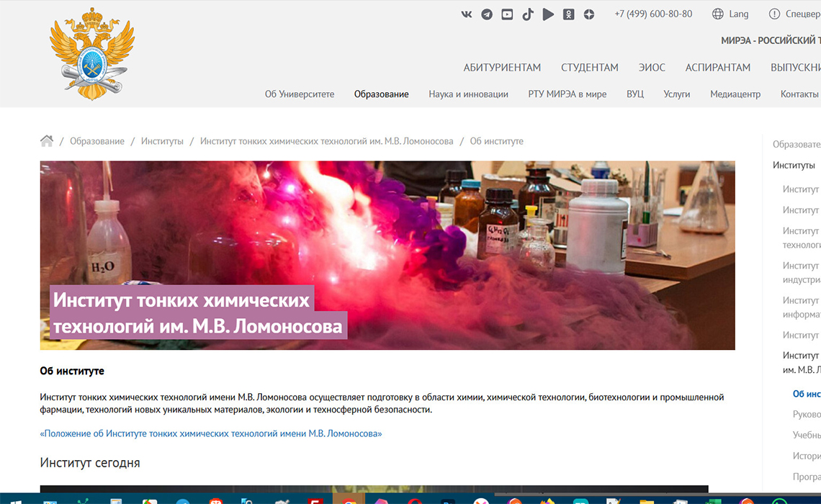The image size is (821, 504).
Task: Click the paragraph about подготовку в области химии
Action: [x=382, y=403]
